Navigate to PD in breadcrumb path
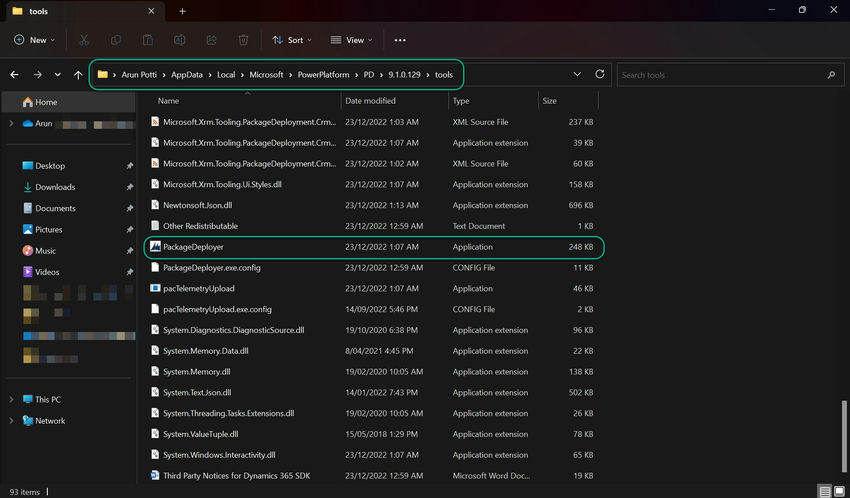Image resolution: width=850 pixels, height=498 pixels. [x=369, y=75]
